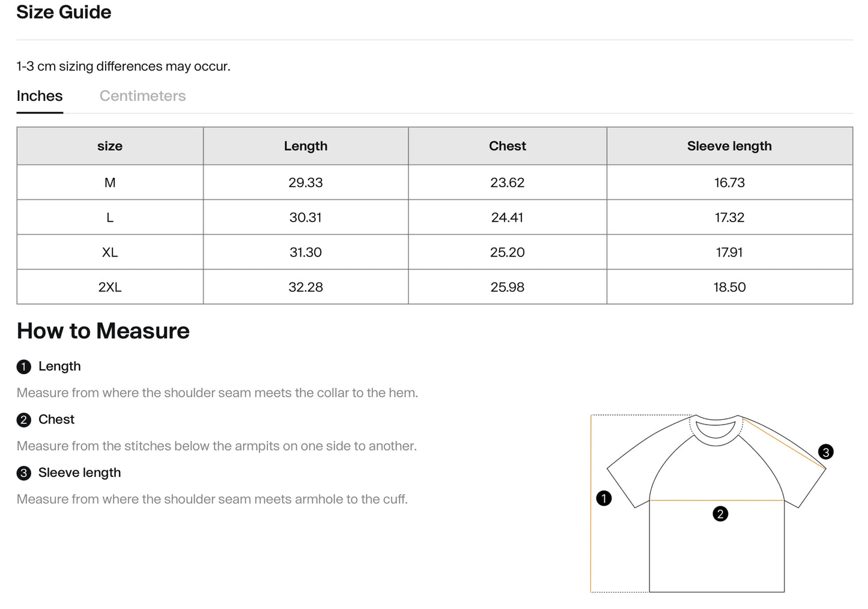This screenshot has width=868, height=609.
Task: Select the Inches tab
Action: 40,96
